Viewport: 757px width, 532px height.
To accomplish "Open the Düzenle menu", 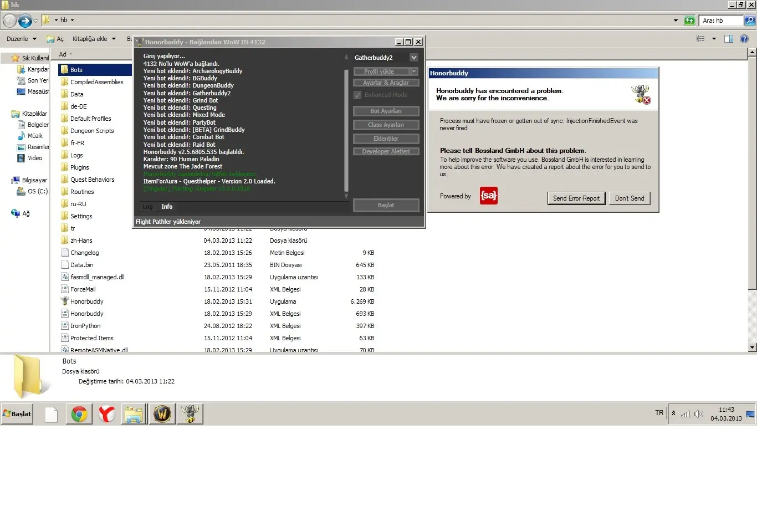I will tap(21, 39).
